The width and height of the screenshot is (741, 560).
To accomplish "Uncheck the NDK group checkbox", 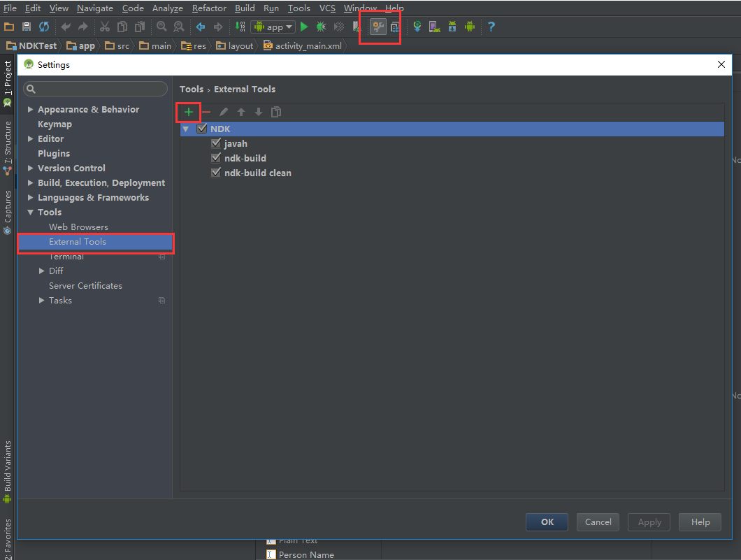I will pos(202,128).
